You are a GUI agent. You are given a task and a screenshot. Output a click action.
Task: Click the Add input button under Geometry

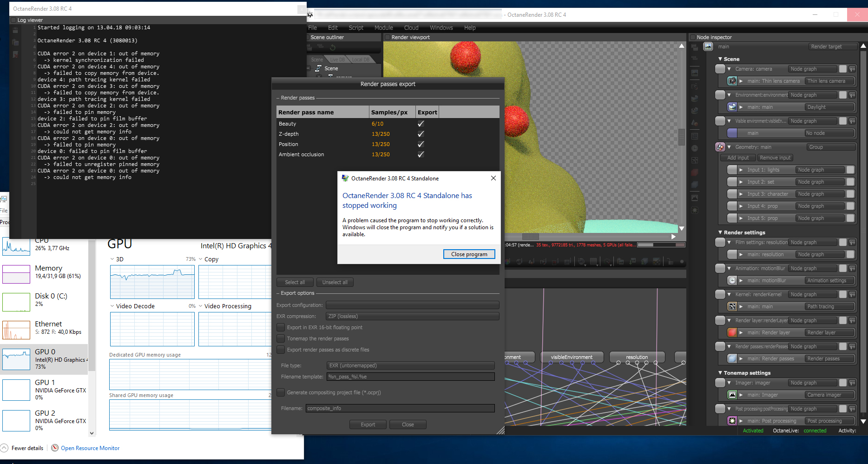click(x=738, y=158)
